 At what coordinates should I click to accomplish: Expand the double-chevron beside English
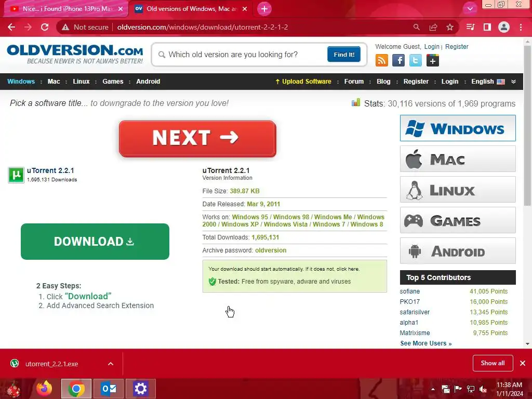pos(513,82)
